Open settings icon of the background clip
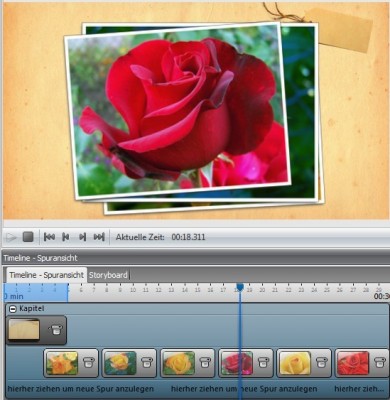Image resolution: width=390 pixels, height=400 pixels. pyautogui.click(x=55, y=330)
